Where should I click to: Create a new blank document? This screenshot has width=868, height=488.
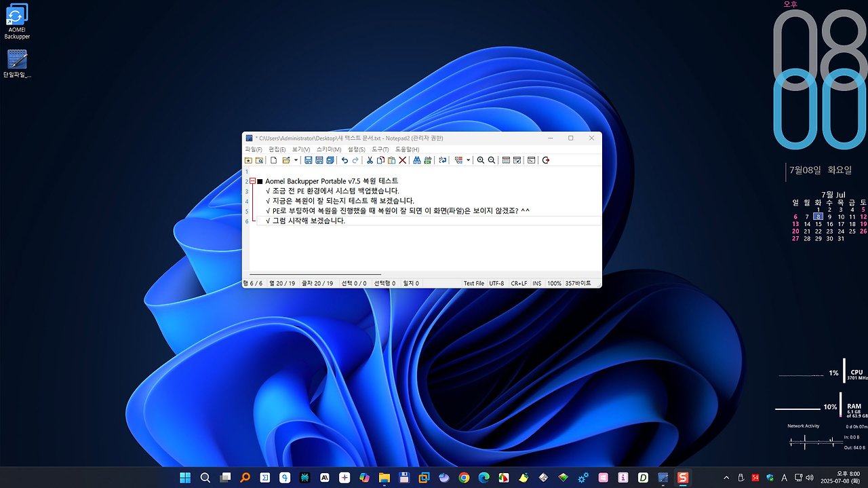coord(274,160)
